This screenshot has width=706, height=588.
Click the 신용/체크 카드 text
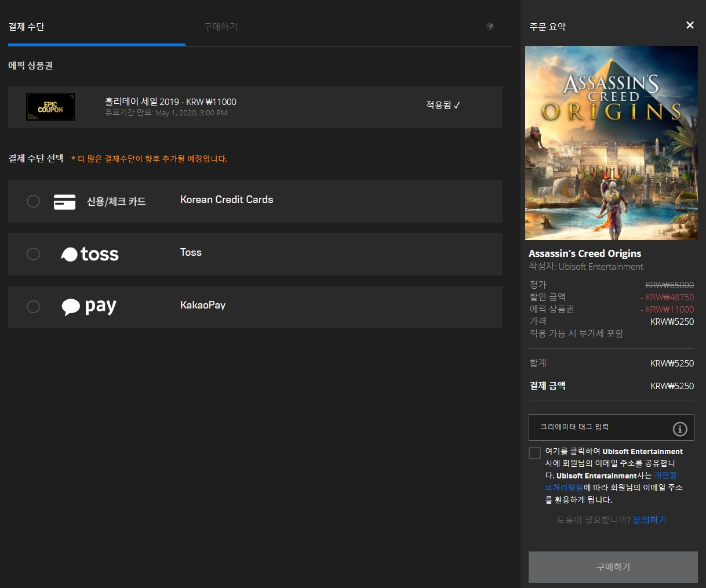pos(117,202)
